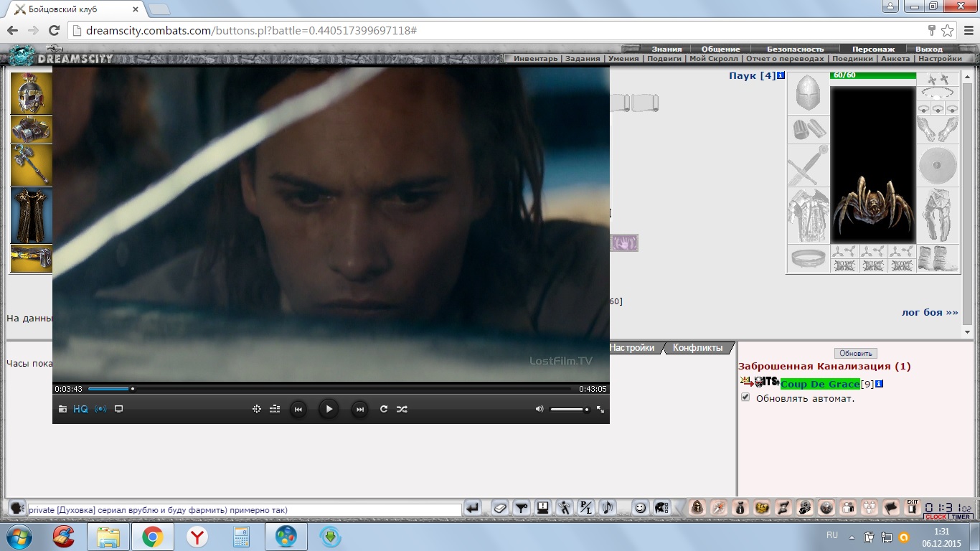Screen dimensions: 980x551
Task: Toggle the Обновлять автомат. checkbox
Action: (745, 397)
